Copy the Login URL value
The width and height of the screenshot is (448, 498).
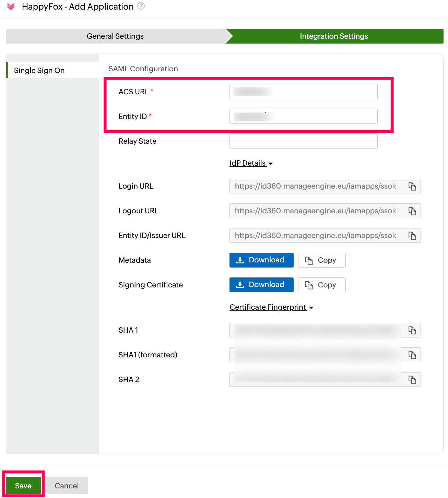click(x=412, y=186)
